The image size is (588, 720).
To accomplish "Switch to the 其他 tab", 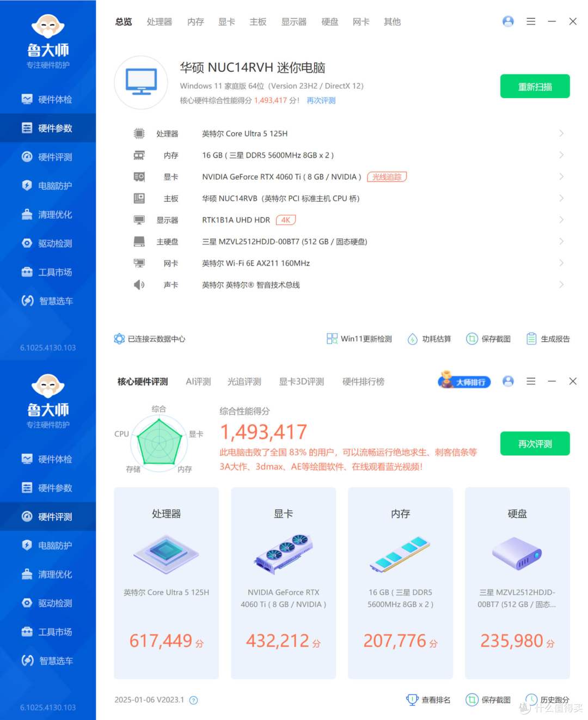I will tap(393, 22).
